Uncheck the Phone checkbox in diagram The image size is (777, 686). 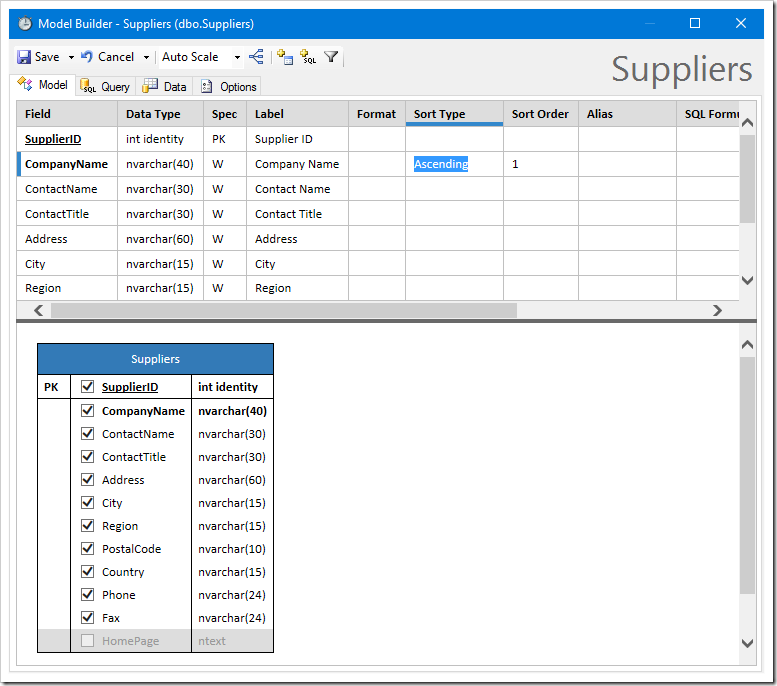pos(88,594)
